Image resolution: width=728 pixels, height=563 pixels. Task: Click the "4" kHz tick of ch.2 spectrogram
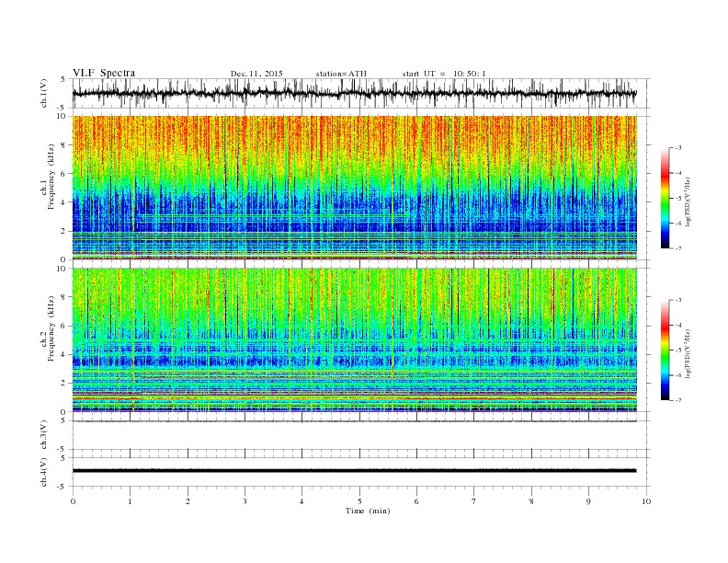pyautogui.click(x=64, y=354)
